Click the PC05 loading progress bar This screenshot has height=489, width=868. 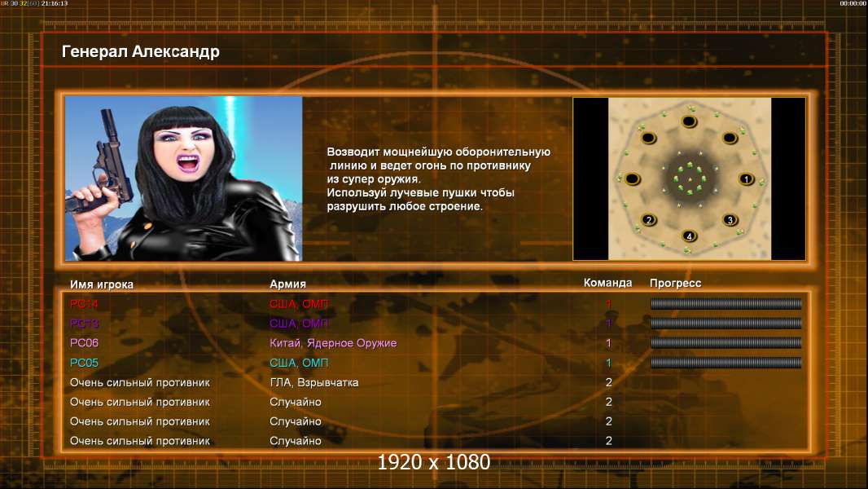click(x=726, y=363)
